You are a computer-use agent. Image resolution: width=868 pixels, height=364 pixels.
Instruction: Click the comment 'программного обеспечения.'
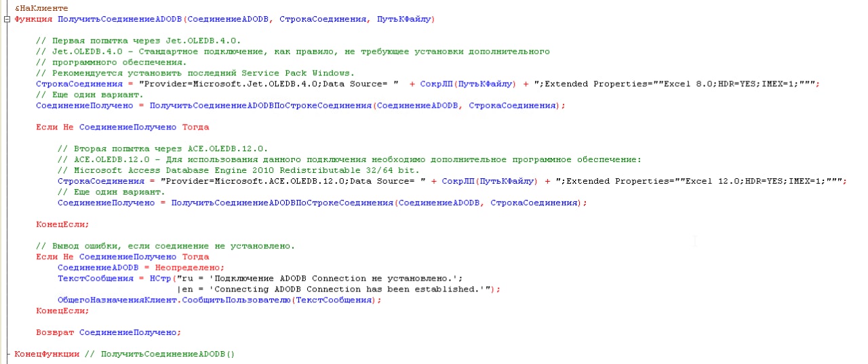click(111, 62)
